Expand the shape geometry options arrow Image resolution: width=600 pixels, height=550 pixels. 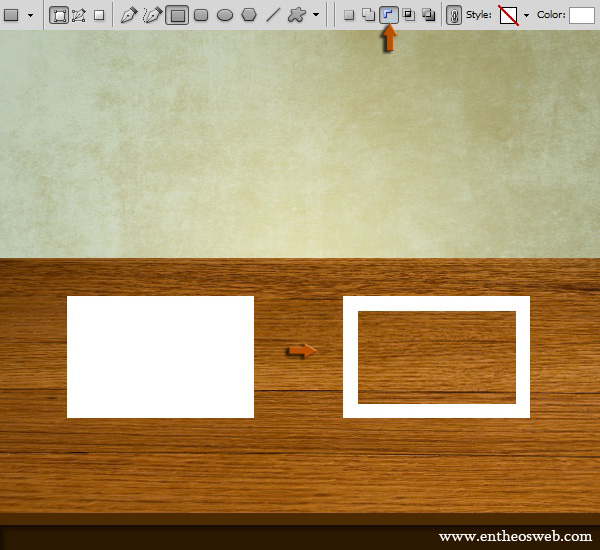point(317,15)
